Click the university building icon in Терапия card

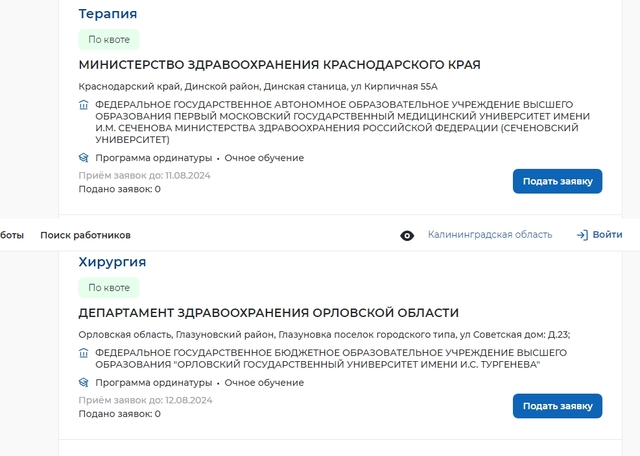click(x=84, y=104)
